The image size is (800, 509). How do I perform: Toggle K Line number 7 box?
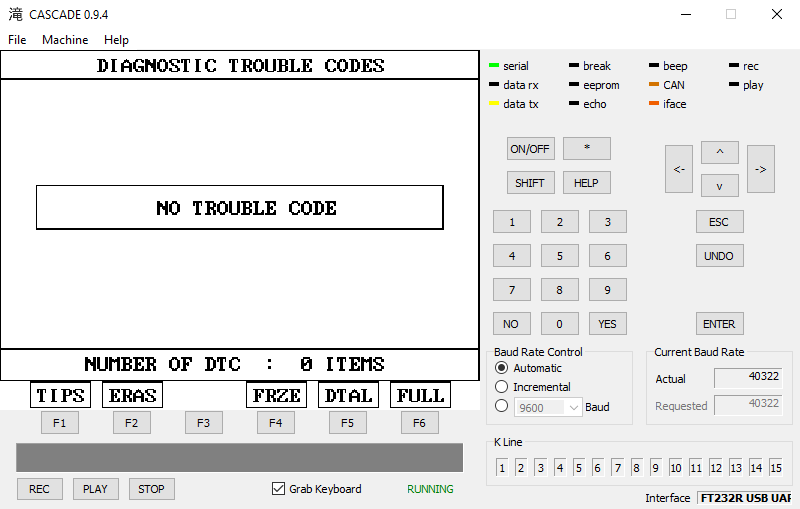pyautogui.click(x=618, y=468)
